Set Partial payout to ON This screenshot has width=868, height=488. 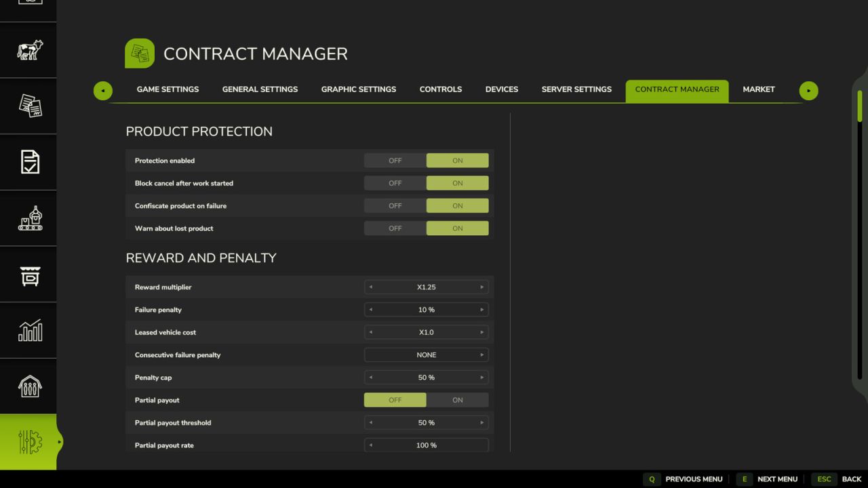coord(458,400)
